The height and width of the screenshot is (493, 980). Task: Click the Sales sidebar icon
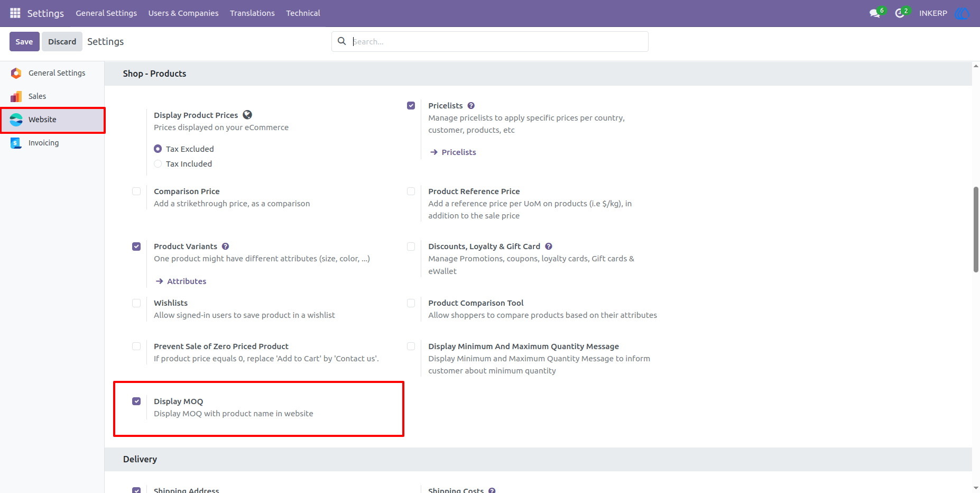16,96
